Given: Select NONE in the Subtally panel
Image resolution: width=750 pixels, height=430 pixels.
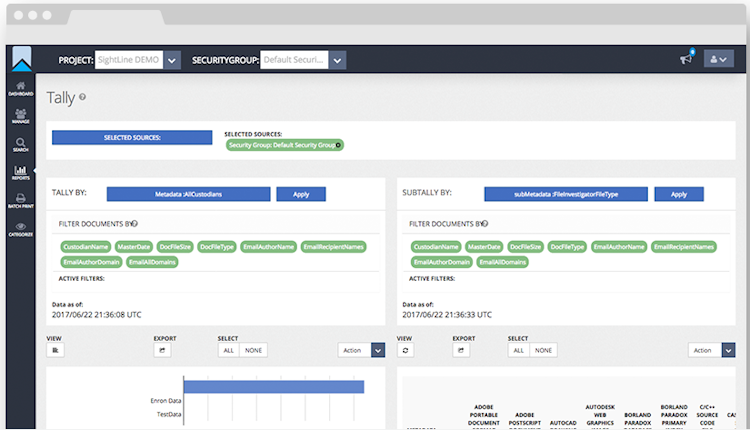Looking at the screenshot, I should [543, 350].
